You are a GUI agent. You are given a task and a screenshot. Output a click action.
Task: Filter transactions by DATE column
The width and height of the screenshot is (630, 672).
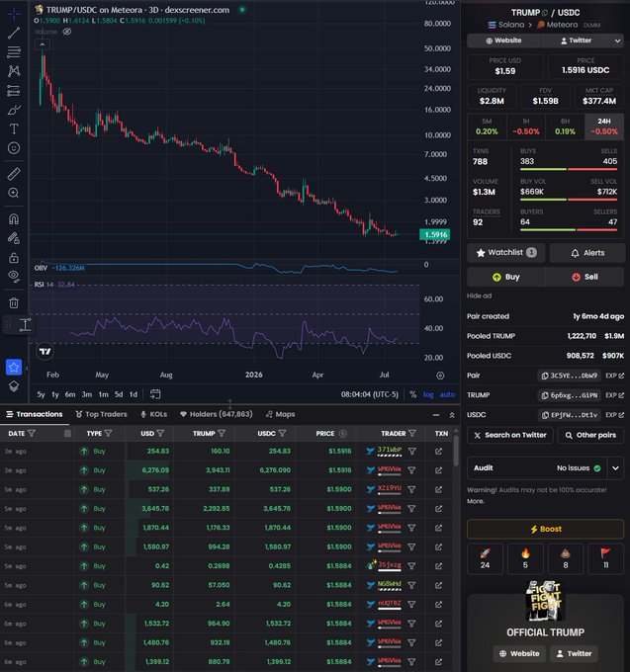click(32, 433)
